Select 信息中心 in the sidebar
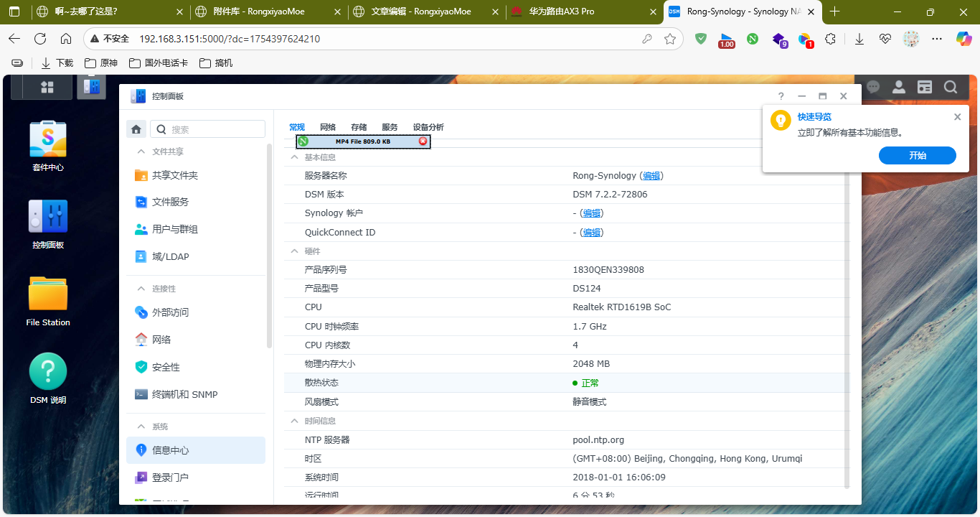 tap(196, 450)
